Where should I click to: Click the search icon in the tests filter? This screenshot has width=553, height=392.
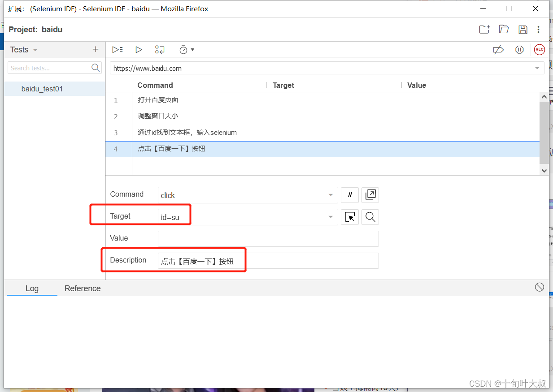point(96,68)
